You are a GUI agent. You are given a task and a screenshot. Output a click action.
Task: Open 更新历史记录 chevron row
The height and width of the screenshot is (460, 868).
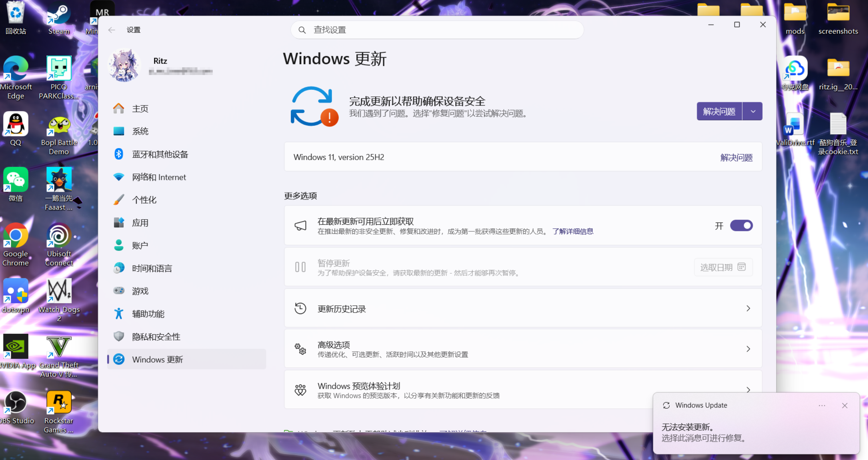pos(523,309)
